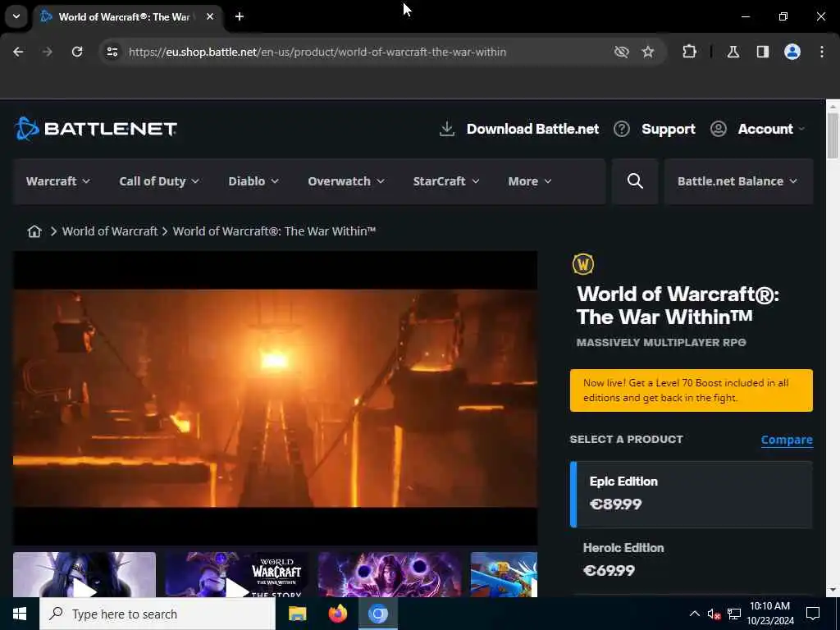
Task: Open the shop search magnifier
Action: [635, 181]
